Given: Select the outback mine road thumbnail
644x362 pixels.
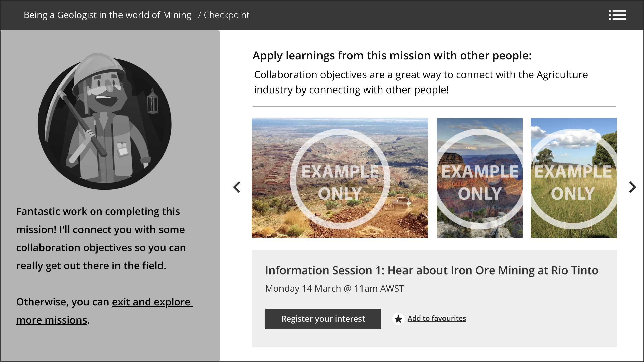Looking at the screenshot, I should pos(340,178).
